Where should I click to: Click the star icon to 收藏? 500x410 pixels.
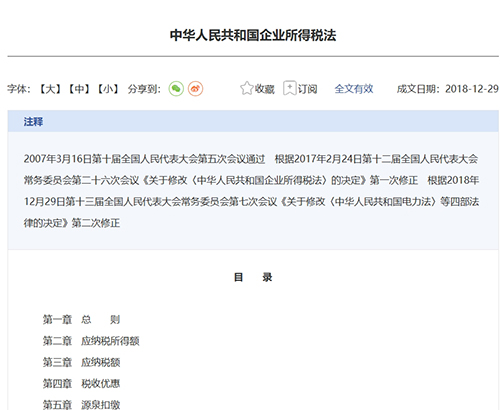[x=247, y=88]
